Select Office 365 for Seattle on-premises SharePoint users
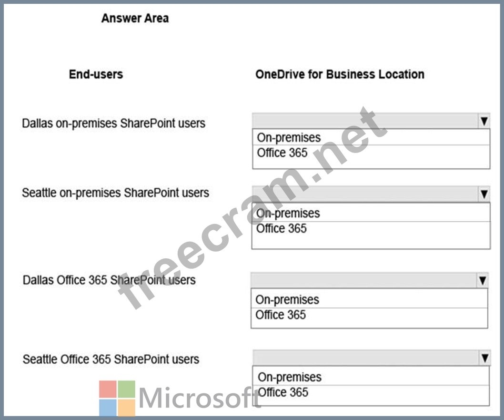Screen dimensions: 504x420 click(x=371, y=228)
